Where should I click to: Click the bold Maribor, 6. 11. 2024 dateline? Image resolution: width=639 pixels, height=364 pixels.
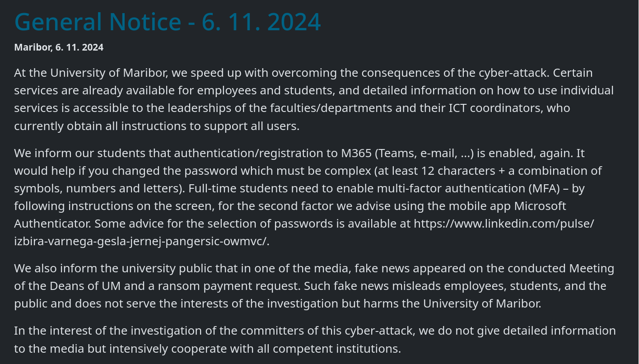[59, 47]
